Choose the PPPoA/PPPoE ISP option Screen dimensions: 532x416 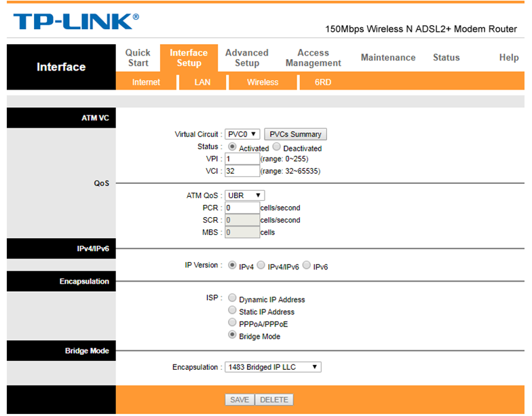[233, 323]
